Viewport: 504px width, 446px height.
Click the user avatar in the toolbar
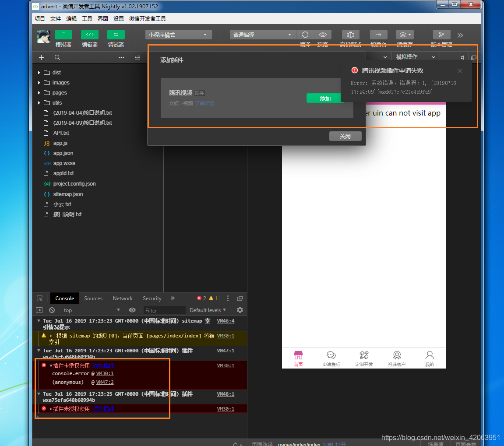coord(44,36)
